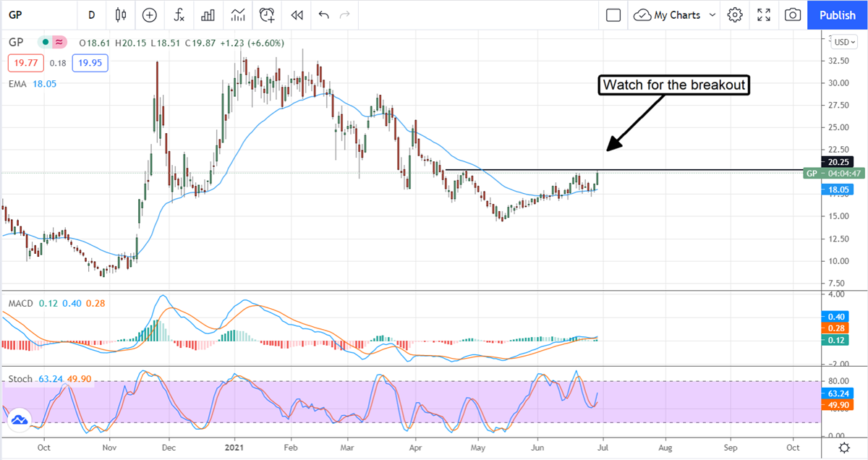Image resolution: width=868 pixels, height=460 pixels.
Task: Enter fullscreen mode
Action: click(x=764, y=14)
